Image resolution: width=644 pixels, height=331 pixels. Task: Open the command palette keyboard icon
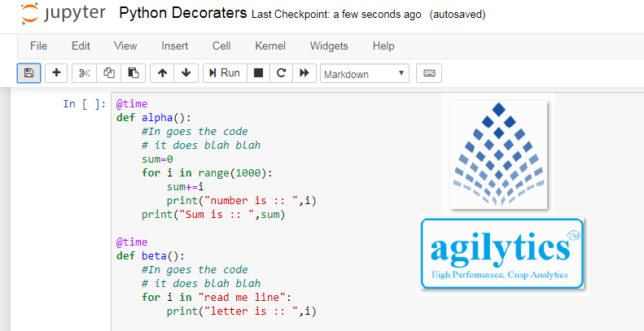tap(429, 73)
